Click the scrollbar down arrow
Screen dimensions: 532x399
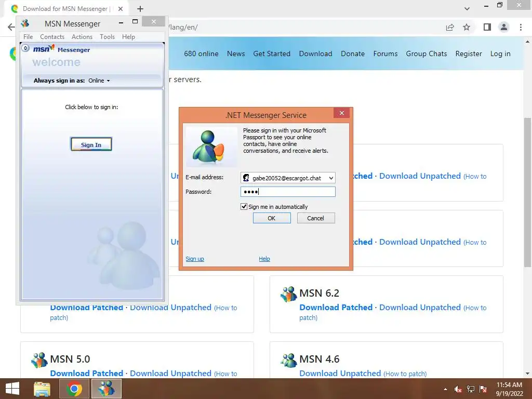527,374
